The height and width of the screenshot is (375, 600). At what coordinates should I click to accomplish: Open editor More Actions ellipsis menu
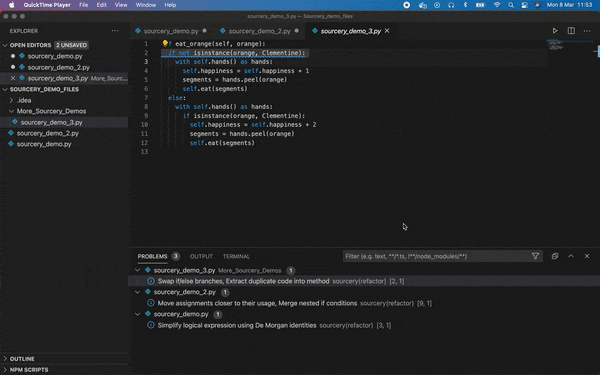587,31
